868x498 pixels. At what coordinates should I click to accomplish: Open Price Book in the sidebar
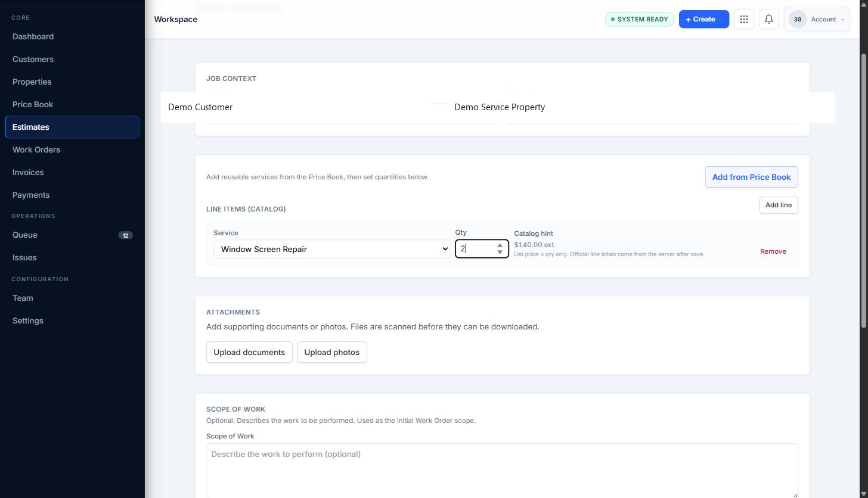click(x=72, y=104)
